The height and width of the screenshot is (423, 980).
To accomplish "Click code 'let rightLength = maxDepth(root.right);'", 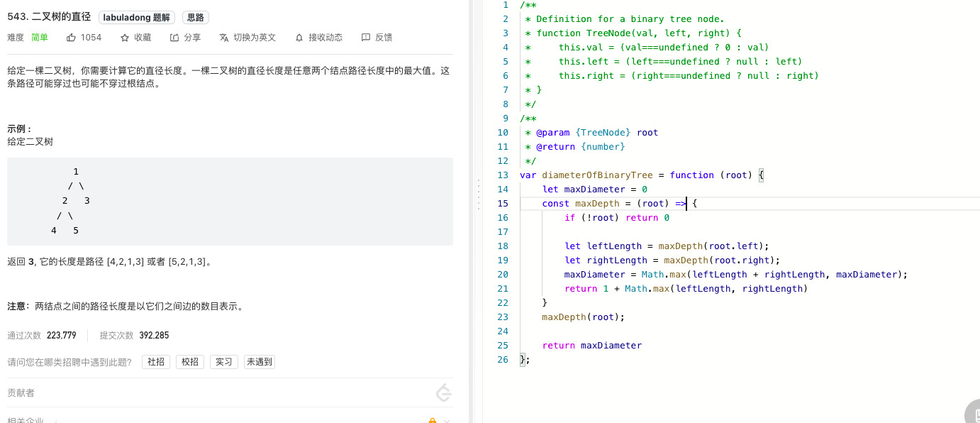I will pos(672,260).
